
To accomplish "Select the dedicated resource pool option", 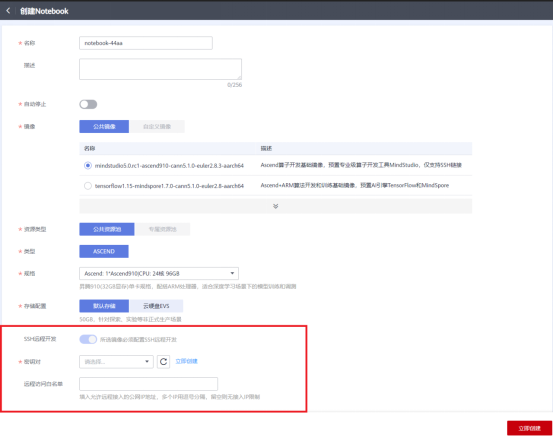I will [x=163, y=229].
